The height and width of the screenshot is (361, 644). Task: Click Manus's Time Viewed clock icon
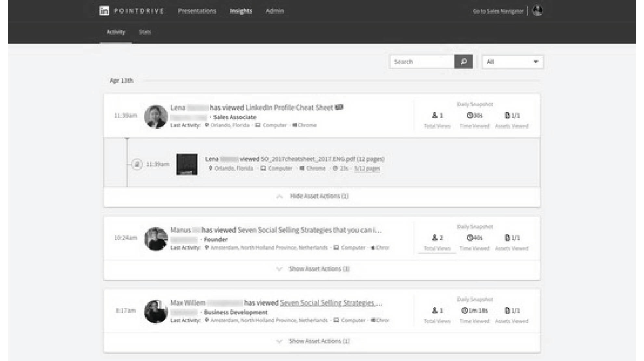click(469, 238)
